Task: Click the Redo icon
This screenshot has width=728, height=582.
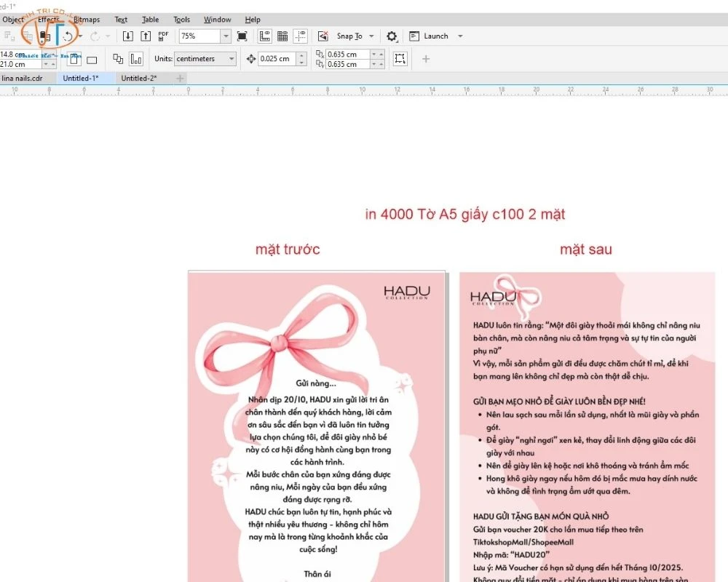Action: coord(95,36)
